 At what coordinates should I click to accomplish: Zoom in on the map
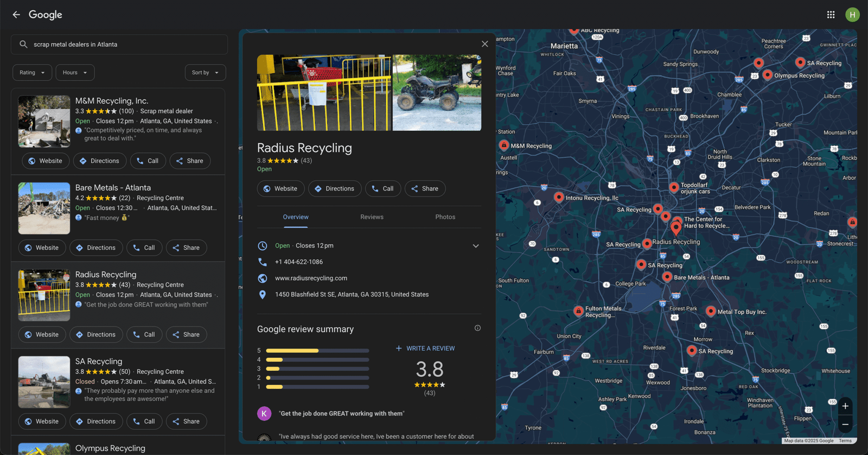845,406
